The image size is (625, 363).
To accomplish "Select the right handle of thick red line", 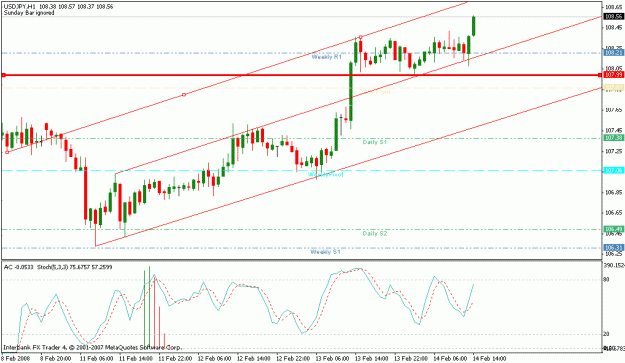I will tap(601, 75).
